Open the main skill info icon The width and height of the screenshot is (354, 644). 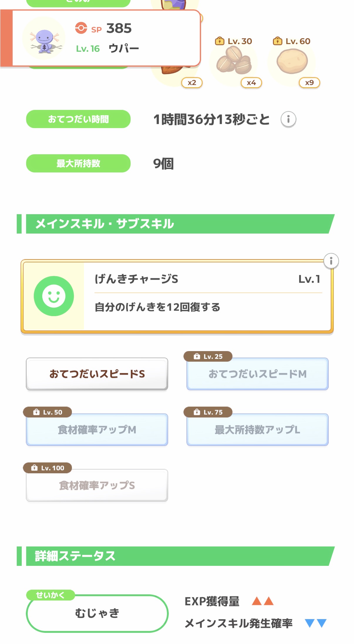(x=331, y=261)
